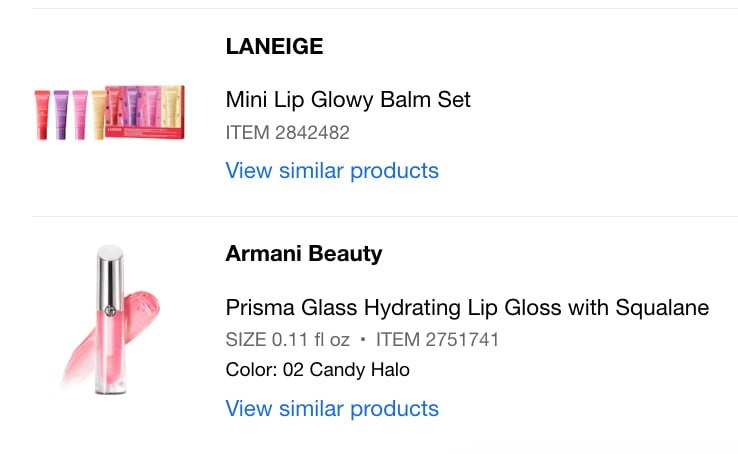
Task: Click the ITEM 2751741 number
Action: [x=437, y=340]
